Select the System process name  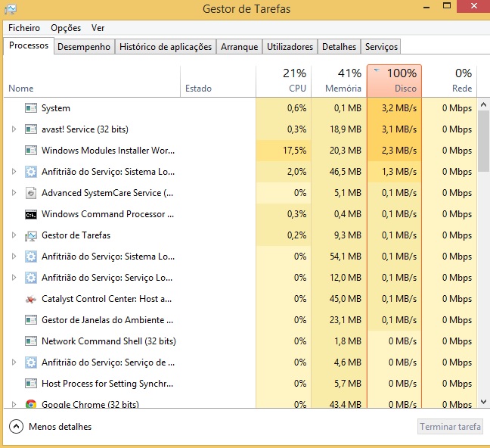pyautogui.click(x=56, y=108)
